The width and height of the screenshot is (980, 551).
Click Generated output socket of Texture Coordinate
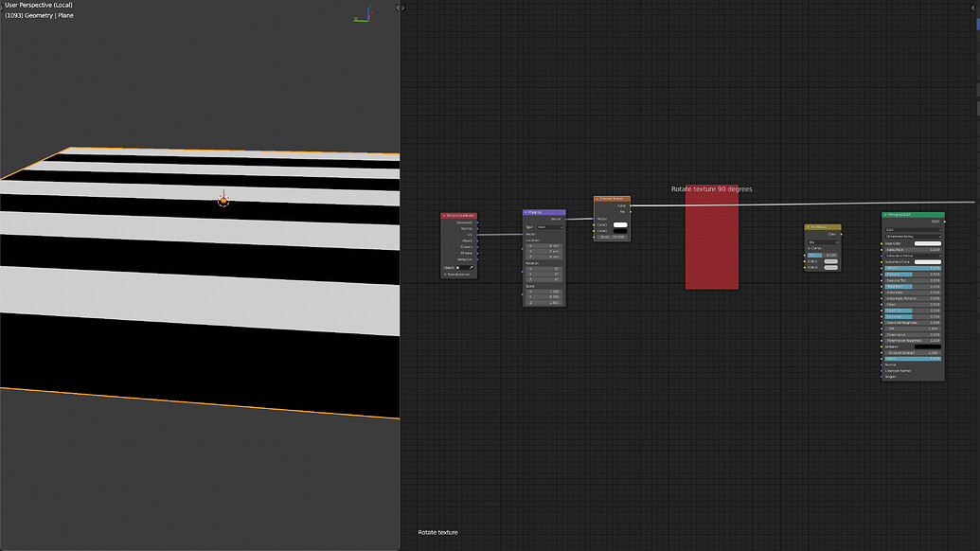(x=477, y=222)
